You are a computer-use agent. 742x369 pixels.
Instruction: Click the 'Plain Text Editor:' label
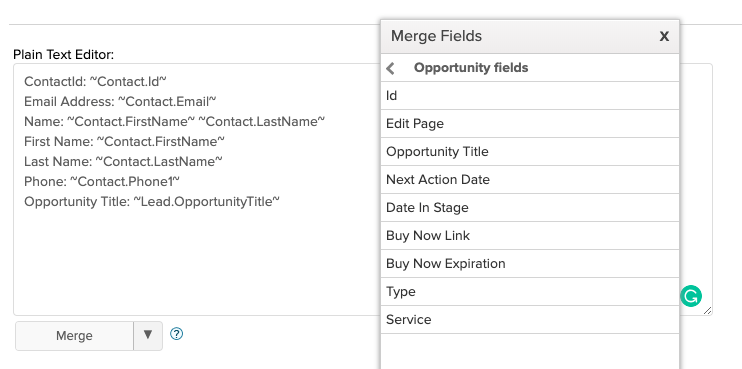point(63,55)
